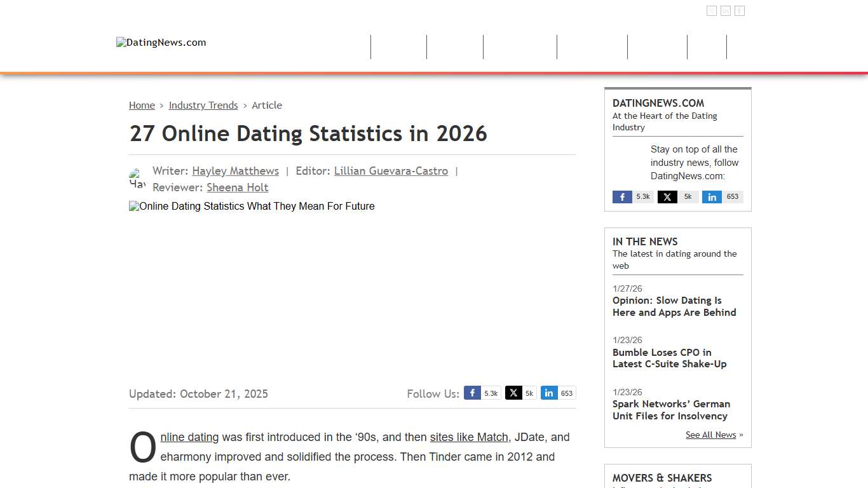This screenshot has height=488, width=868.
Task: Click the Facebook icon in page header
Action: [x=712, y=10]
